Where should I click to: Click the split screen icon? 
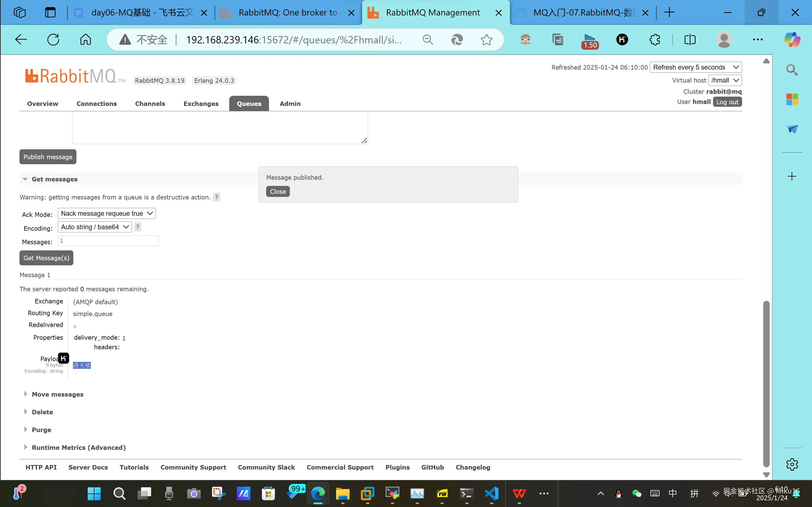[x=690, y=39]
